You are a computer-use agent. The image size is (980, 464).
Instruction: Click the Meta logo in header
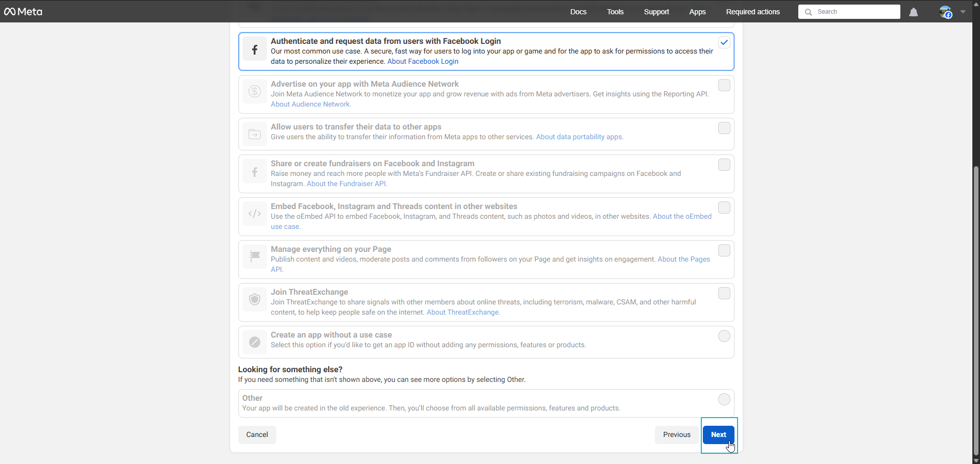pyautogui.click(x=23, y=12)
